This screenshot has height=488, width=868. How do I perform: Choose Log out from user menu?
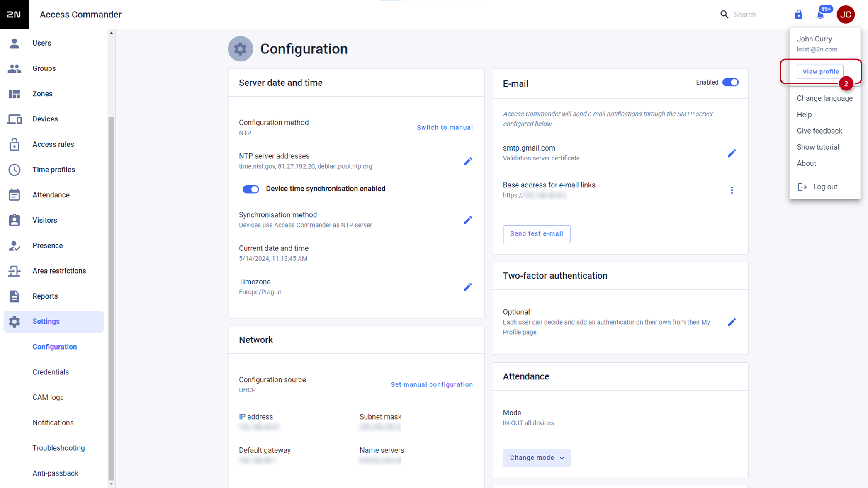click(824, 187)
